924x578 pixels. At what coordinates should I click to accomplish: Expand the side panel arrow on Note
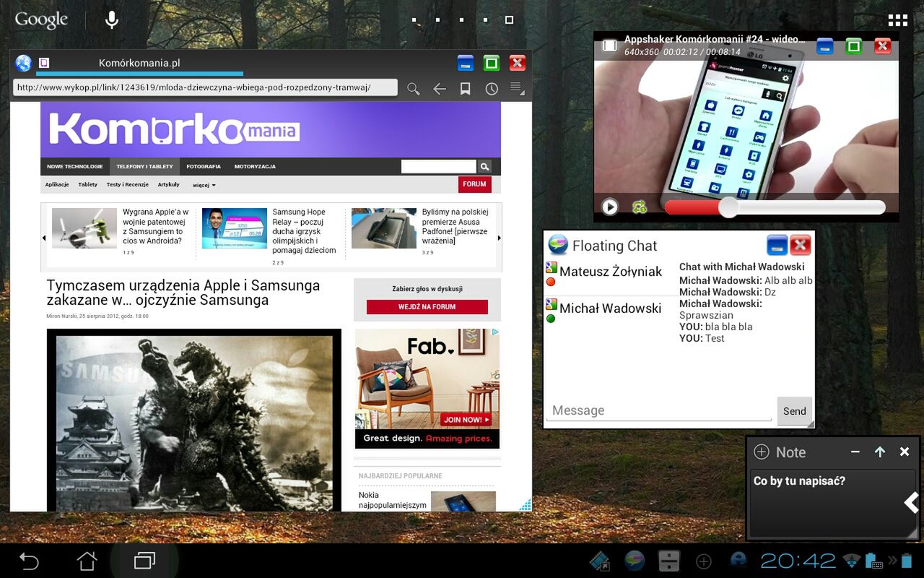pyautogui.click(x=912, y=502)
